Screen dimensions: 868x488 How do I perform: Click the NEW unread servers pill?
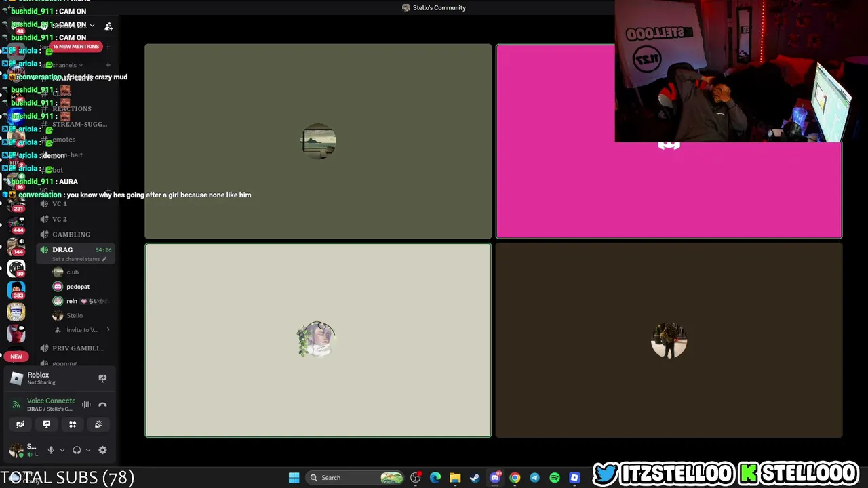[16, 357]
